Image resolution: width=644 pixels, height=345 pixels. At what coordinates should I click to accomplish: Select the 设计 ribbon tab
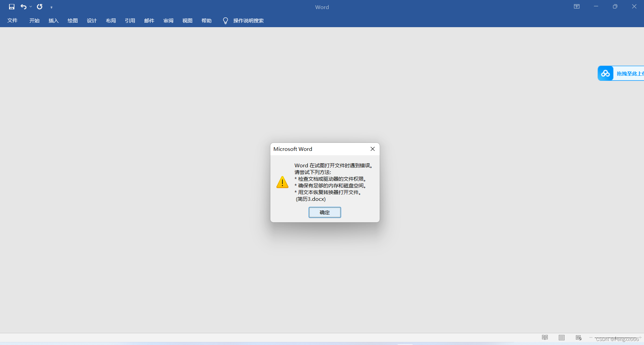[x=92, y=20]
